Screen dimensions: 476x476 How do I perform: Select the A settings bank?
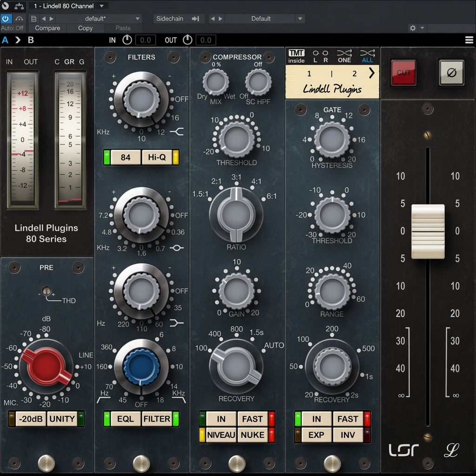click(5, 40)
